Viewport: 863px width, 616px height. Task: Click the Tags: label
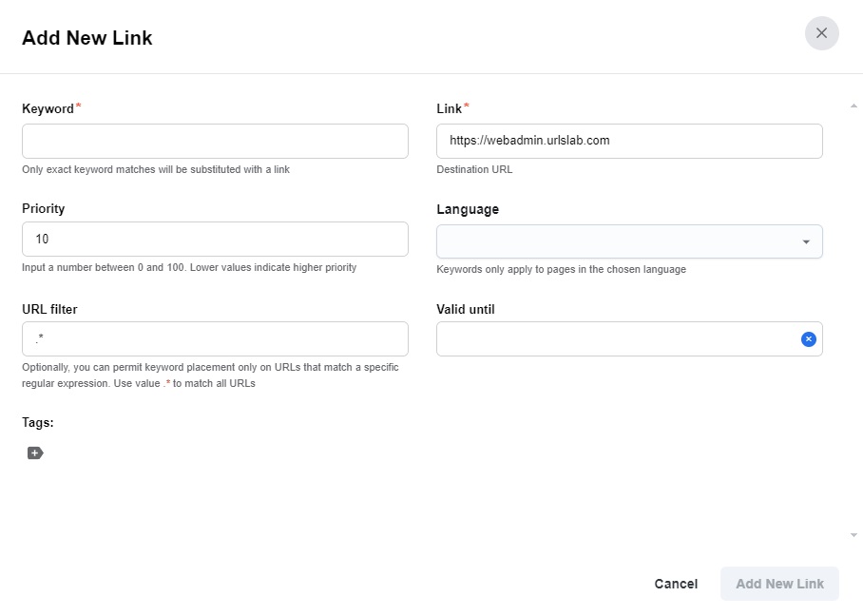[x=37, y=423]
